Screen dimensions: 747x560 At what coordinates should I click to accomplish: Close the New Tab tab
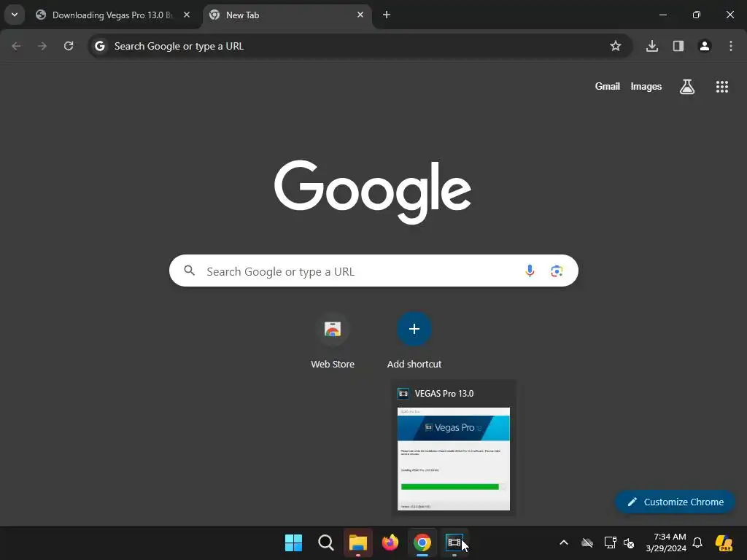tap(360, 15)
